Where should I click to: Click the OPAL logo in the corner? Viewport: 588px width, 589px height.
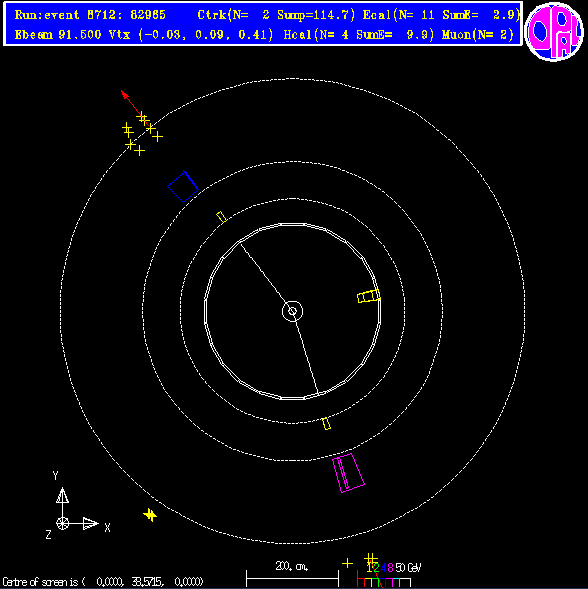[x=554, y=32]
